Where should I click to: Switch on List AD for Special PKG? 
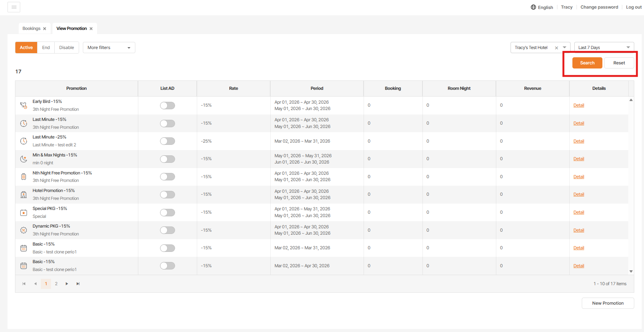click(x=167, y=213)
